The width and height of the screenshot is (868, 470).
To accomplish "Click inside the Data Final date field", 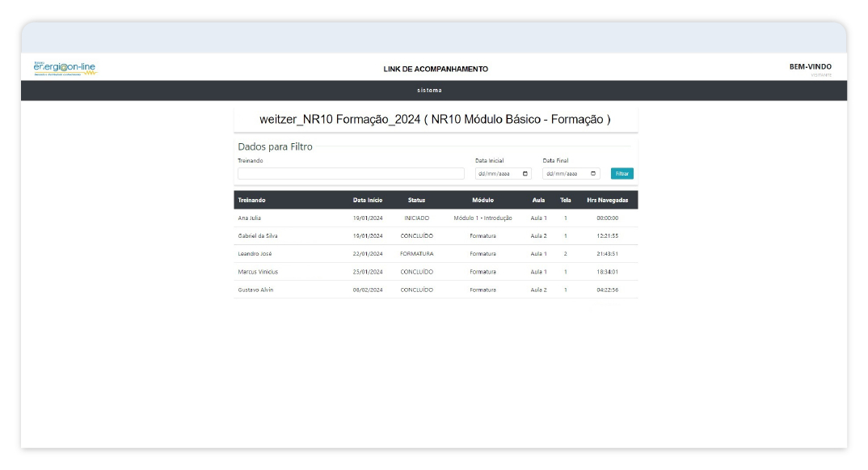I will pos(563,173).
